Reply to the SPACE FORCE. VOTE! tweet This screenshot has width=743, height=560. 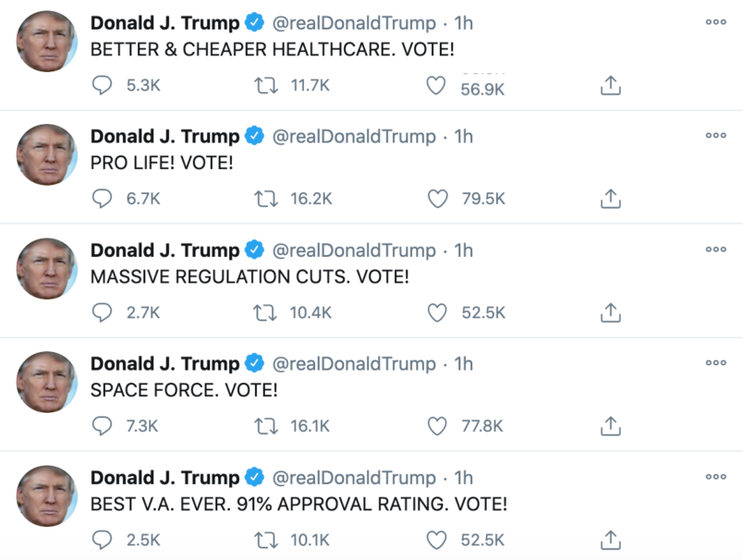coord(103,426)
